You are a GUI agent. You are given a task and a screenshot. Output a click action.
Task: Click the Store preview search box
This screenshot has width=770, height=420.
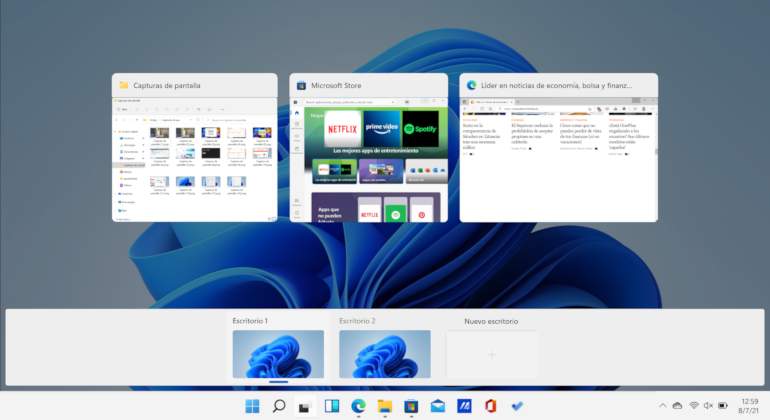[x=351, y=102]
